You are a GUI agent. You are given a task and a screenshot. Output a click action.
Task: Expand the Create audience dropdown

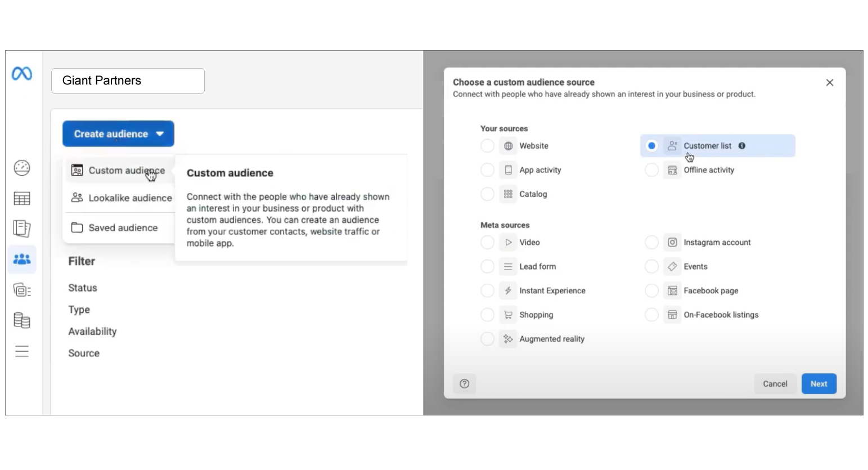pyautogui.click(x=118, y=134)
